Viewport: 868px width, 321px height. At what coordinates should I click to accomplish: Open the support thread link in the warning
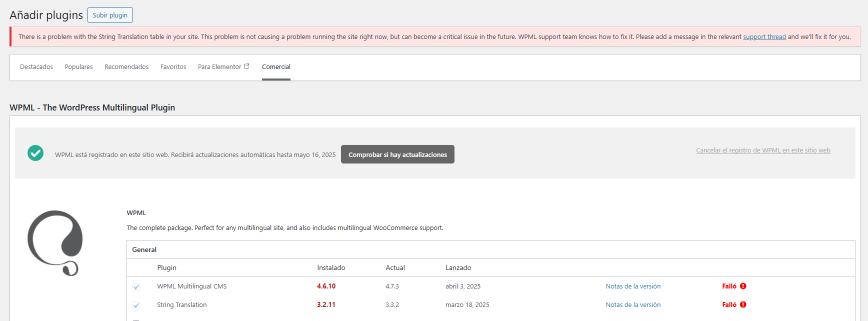764,37
